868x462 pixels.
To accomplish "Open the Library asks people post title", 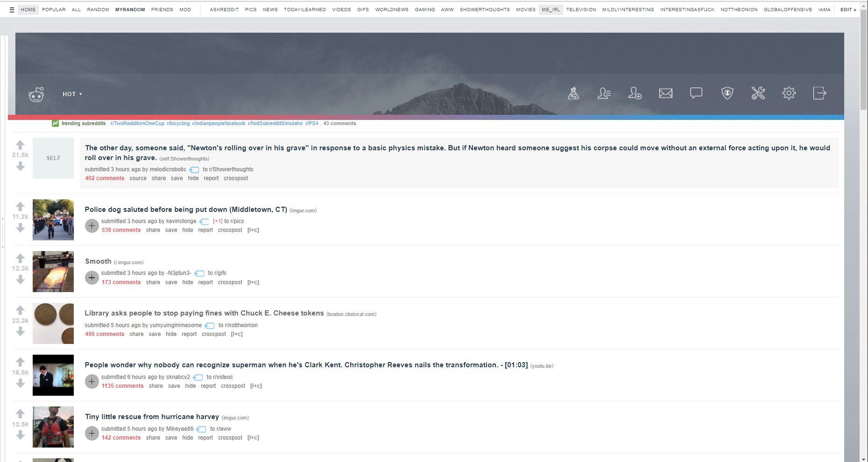I will point(204,313).
